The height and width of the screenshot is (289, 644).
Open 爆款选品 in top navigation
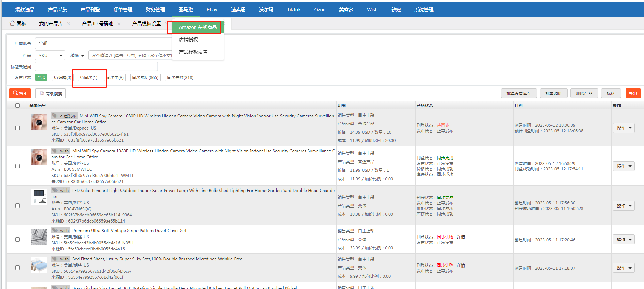click(x=25, y=10)
